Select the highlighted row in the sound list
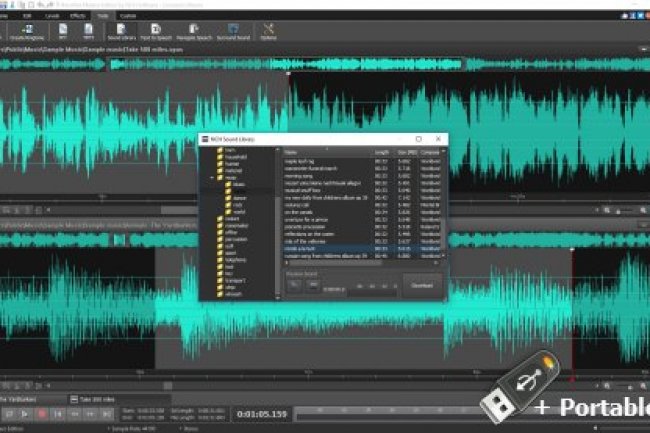The image size is (650, 433). click(361, 249)
